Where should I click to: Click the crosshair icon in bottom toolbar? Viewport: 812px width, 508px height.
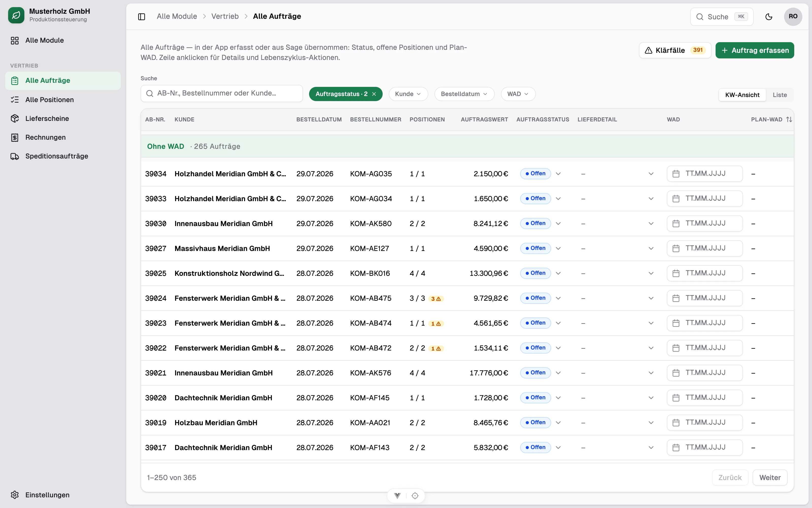coord(415,496)
